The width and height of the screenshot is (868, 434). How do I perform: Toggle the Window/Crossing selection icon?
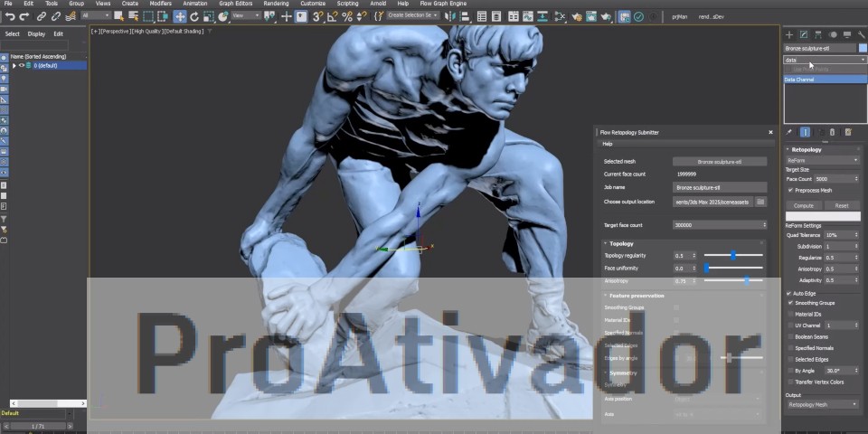pyautogui.click(x=163, y=16)
